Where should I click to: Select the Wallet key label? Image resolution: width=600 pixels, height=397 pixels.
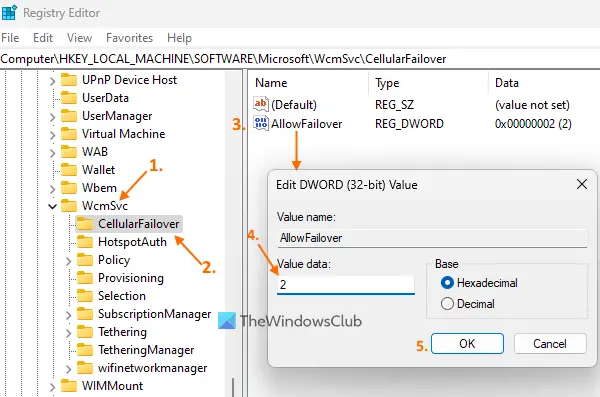pyautogui.click(x=98, y=170)
